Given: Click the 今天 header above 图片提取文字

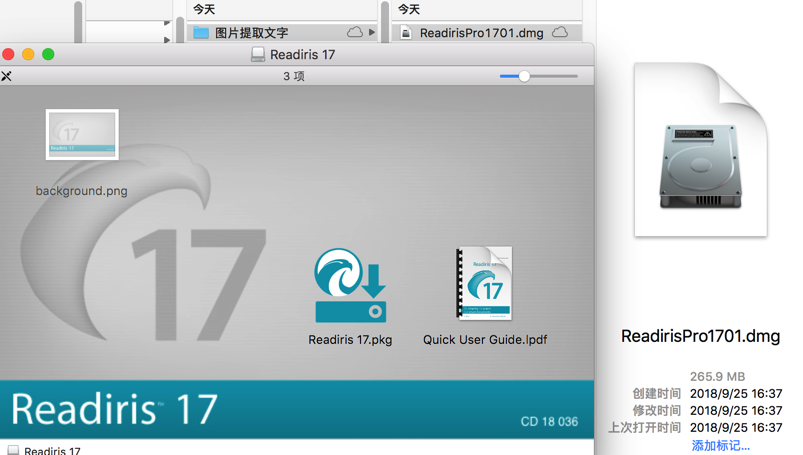Looking at the screenshot, I should [x=204, y=9].
